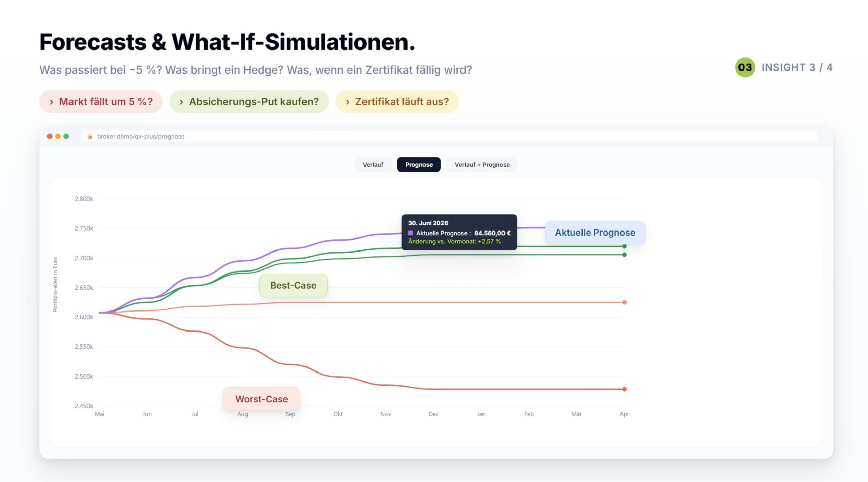Viewport: 868px width, 482px height.
Task: Click the upper green Best-Case endpoint dot
Action: 624,246
